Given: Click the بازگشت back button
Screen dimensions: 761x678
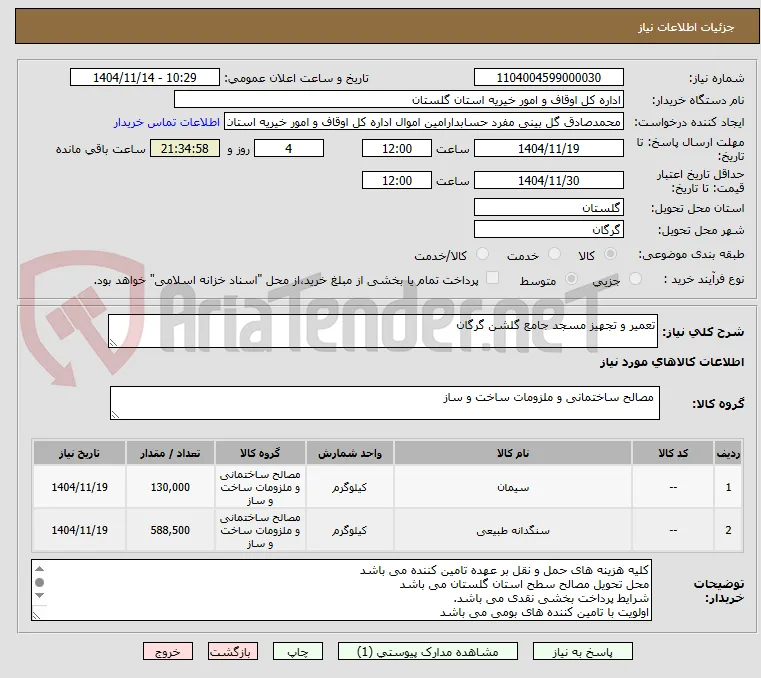Looking at the screenshot, I should [x=232, y=651].
